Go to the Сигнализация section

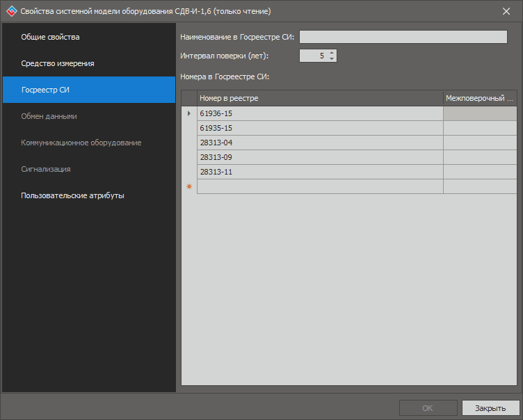click(x=89, y=169)
